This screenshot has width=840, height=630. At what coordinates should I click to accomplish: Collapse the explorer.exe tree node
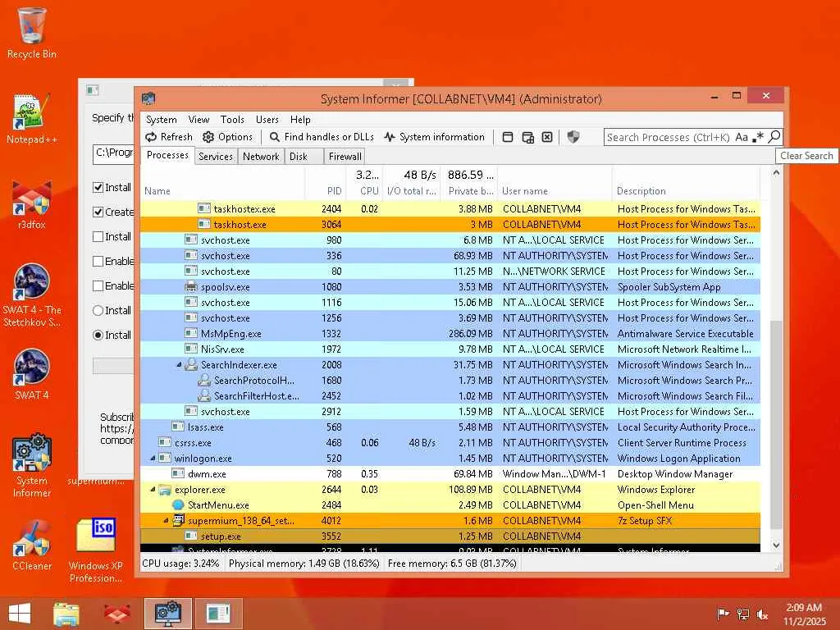[x=153, y=489]
